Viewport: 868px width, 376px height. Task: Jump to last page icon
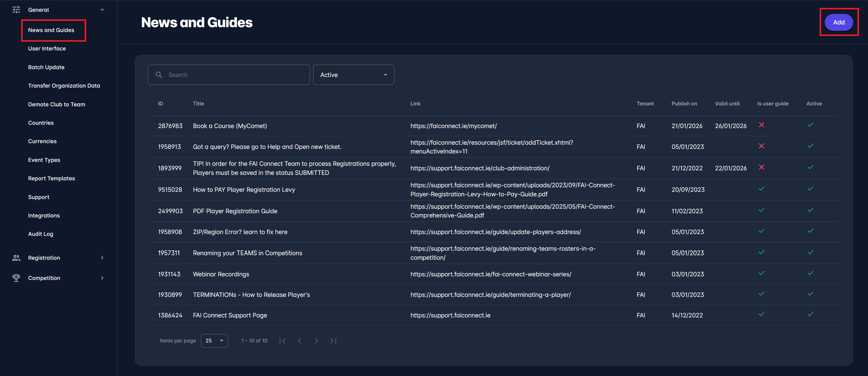[333, 341]
